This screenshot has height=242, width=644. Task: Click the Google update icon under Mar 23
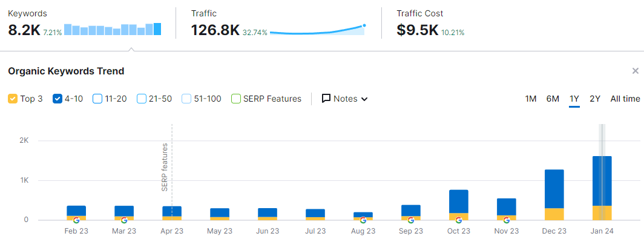click(124, 220)
